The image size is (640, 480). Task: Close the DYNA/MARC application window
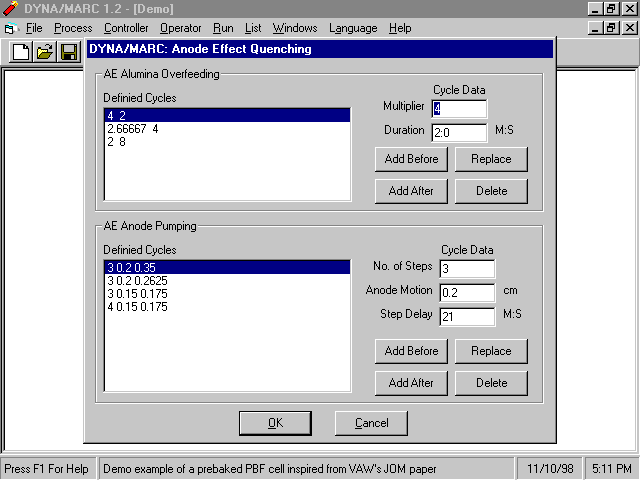(629, 9)
